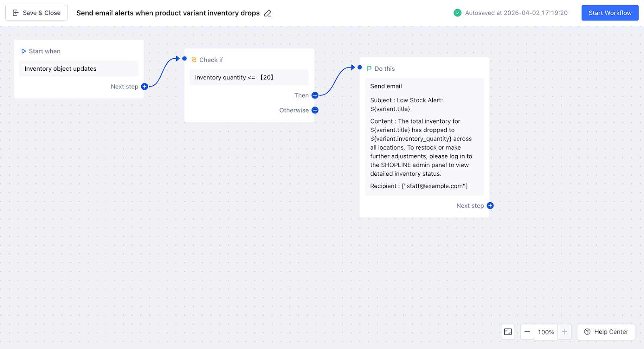Click the fit-to-screen view icon
Image resolution: width=644 pixels, height=349 pixels.
[x=508, y=332]
